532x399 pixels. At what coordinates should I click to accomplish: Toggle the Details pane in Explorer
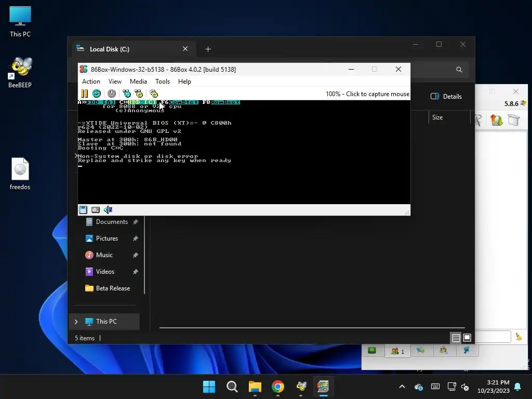pos(446,96)
